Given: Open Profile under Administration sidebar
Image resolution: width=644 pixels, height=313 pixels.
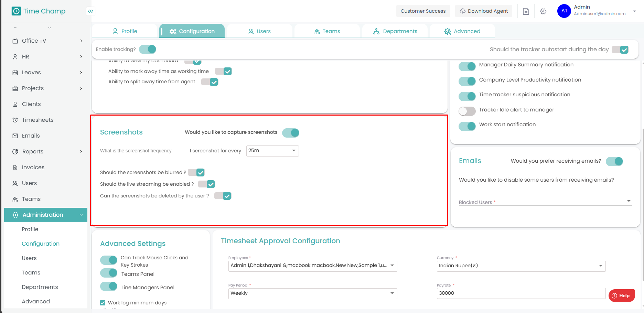Looking at the screenshot, I should 30,229.
